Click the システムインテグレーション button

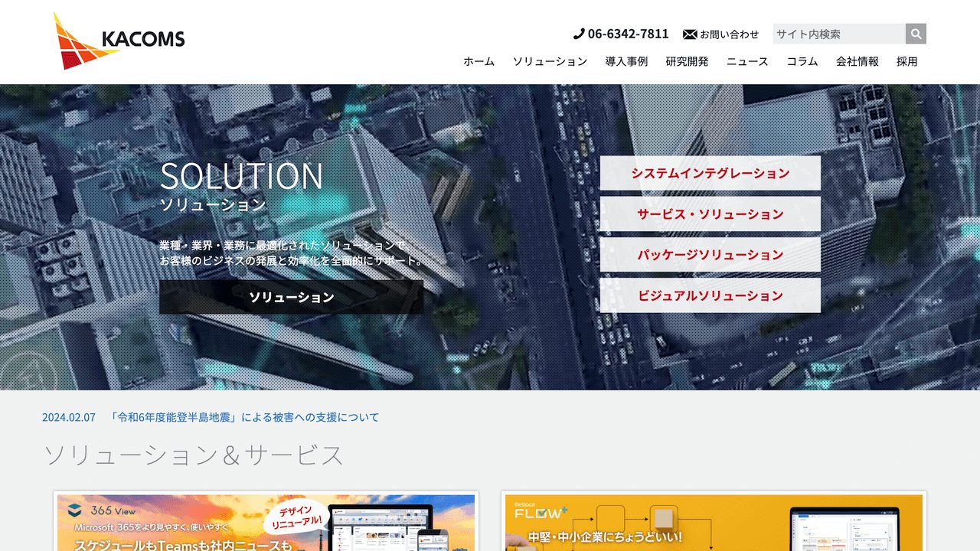[710, 174]
